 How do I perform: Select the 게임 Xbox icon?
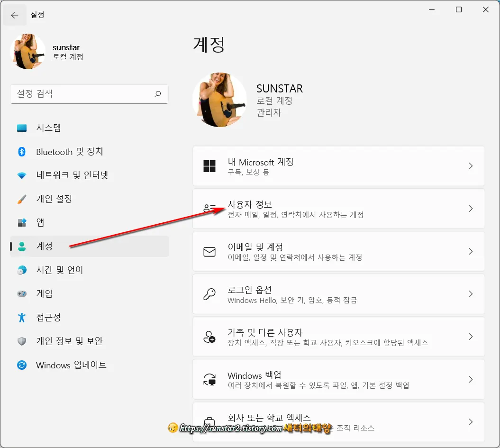(22, 294)
